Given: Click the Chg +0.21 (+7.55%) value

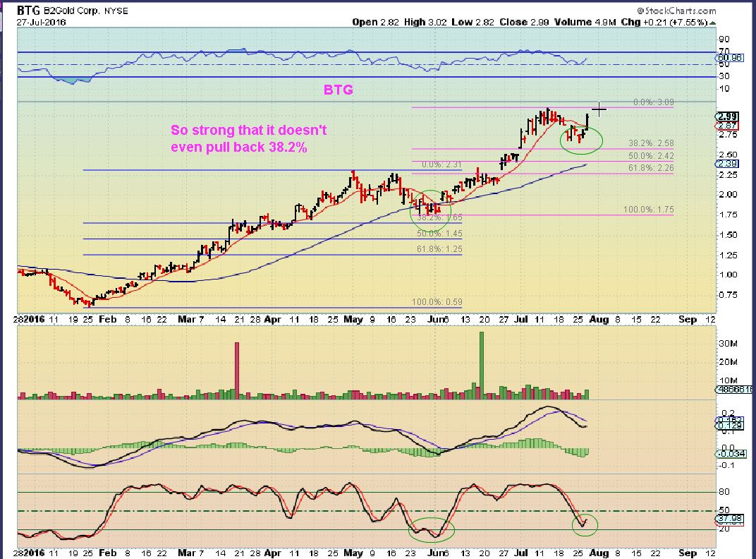Looking at the screenshot, I should click(x=664, y=22).
